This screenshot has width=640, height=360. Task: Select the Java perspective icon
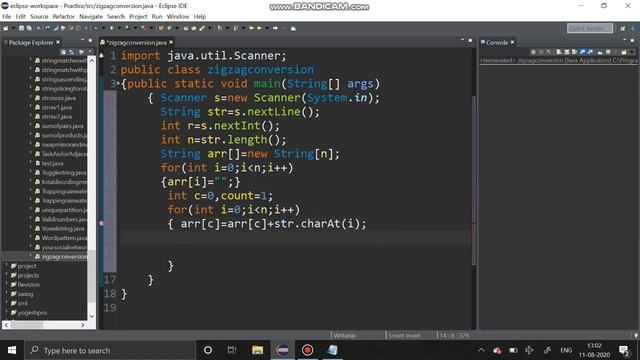point(633,28)
